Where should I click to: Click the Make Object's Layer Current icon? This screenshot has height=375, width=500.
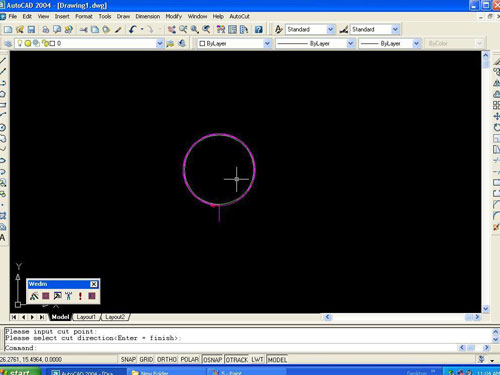point(170,43)
